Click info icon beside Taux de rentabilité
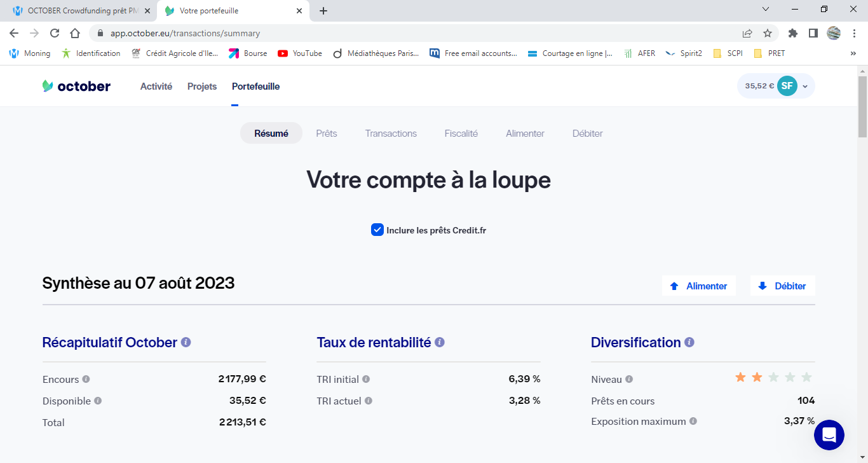This screenshot has width=868, height=463. pos(440,342)
